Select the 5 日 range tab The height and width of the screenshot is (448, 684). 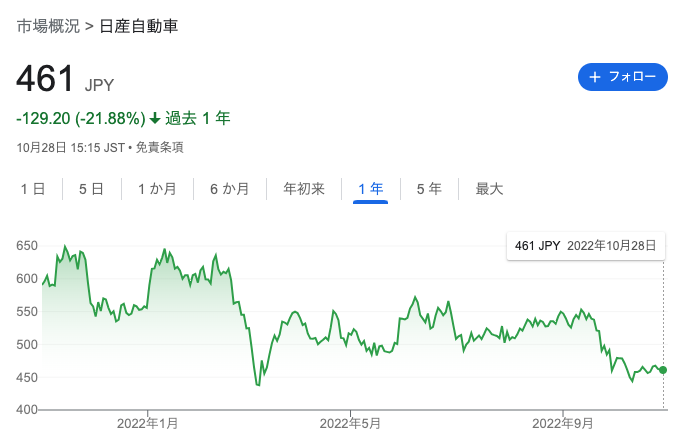91,189
